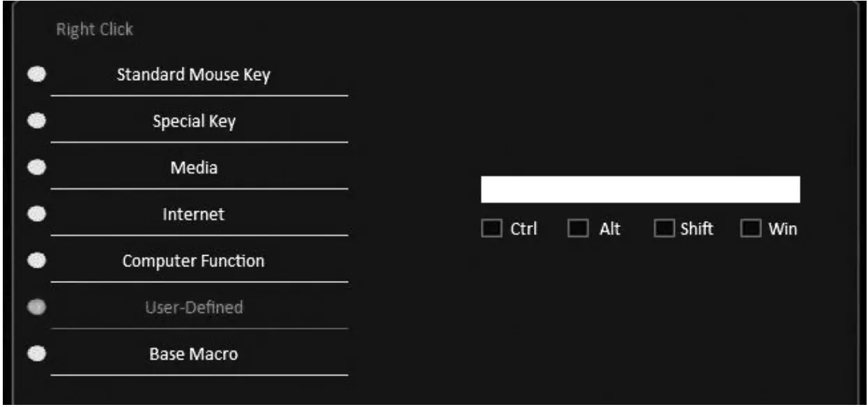Enable the Ctrl modifier checkbox
This screenshot has height=407, width=868.
tap(492, 229)
